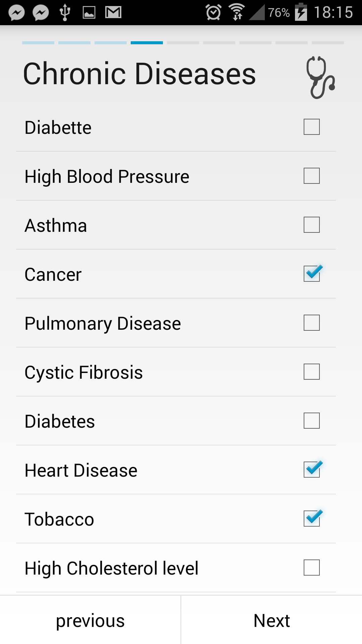Tap the battery charging icon
This screenshot has width=362, height=644.
pos(301,12)
